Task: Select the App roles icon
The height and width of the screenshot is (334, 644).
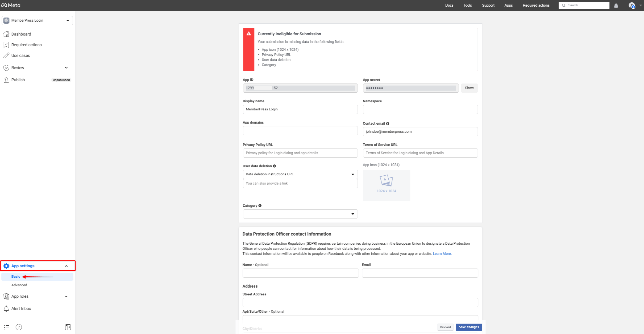Action: [6, 296]
